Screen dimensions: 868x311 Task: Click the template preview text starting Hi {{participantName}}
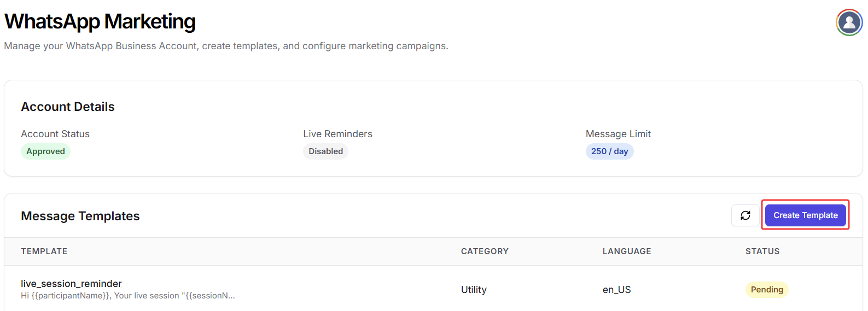tap(127, 296)
